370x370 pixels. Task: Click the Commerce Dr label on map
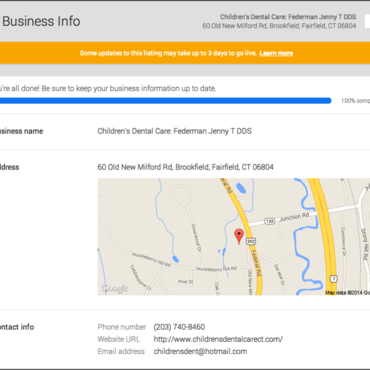click(343, 241)
